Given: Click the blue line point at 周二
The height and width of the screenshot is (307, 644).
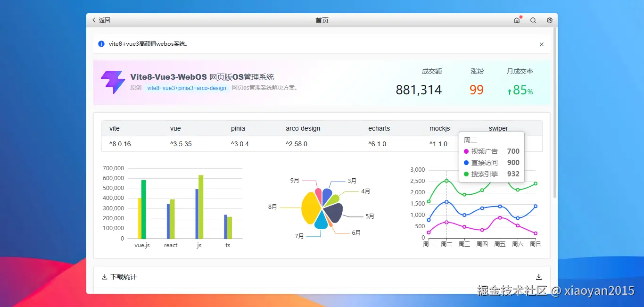Looking at the screenshot, I should 446,202.
